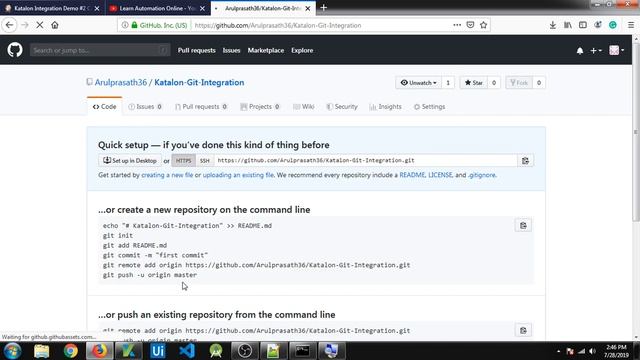The image size is (640, 360).
Task: Stop loading the page
Action: pos(40,25)
